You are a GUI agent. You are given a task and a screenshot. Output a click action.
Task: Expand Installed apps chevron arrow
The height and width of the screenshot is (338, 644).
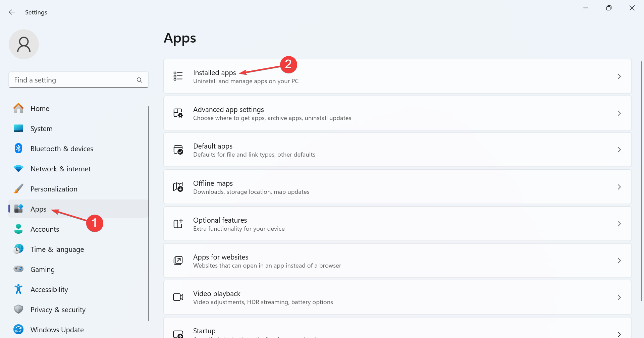point(619,76)
